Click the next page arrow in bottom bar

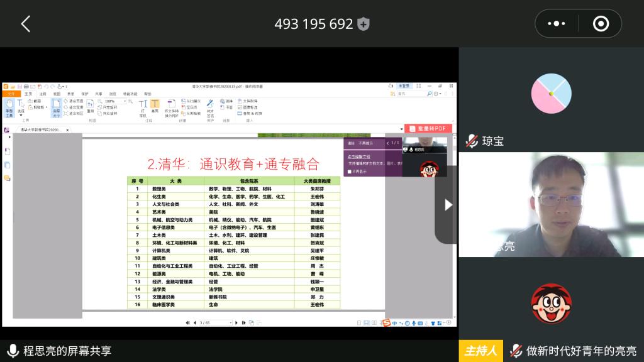(x=236, y=322)
